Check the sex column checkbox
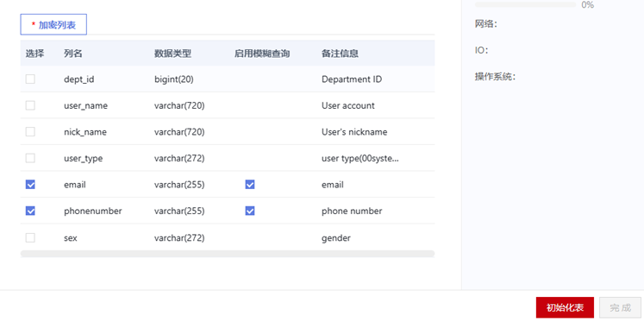Viewport: 644px width, 322px height. coord(30,237)
